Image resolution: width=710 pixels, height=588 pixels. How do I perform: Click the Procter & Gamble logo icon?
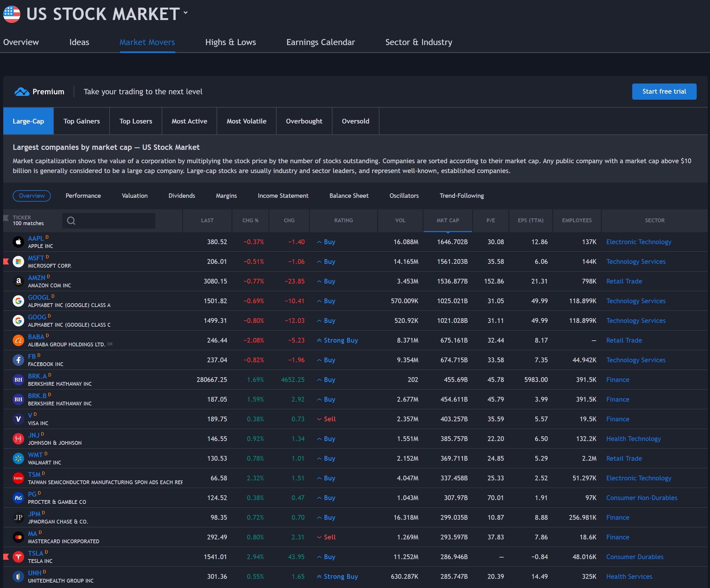pos(18,498)
